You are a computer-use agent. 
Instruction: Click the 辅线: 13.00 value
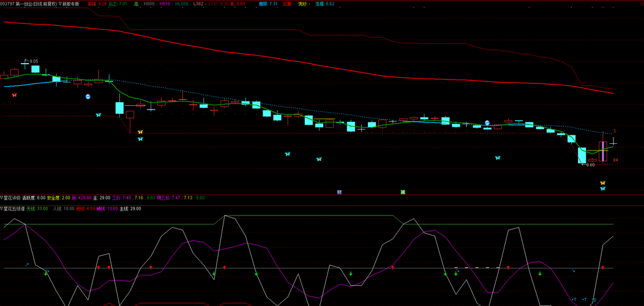click(x=107, y=208)
